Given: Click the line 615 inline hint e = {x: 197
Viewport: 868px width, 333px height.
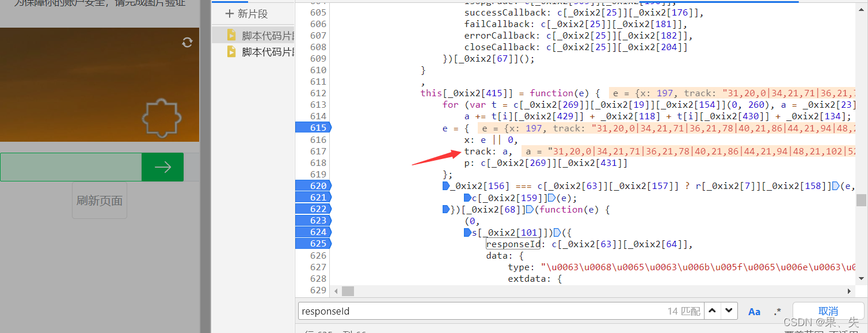Looking at the screenshot, I should (666, 128).
